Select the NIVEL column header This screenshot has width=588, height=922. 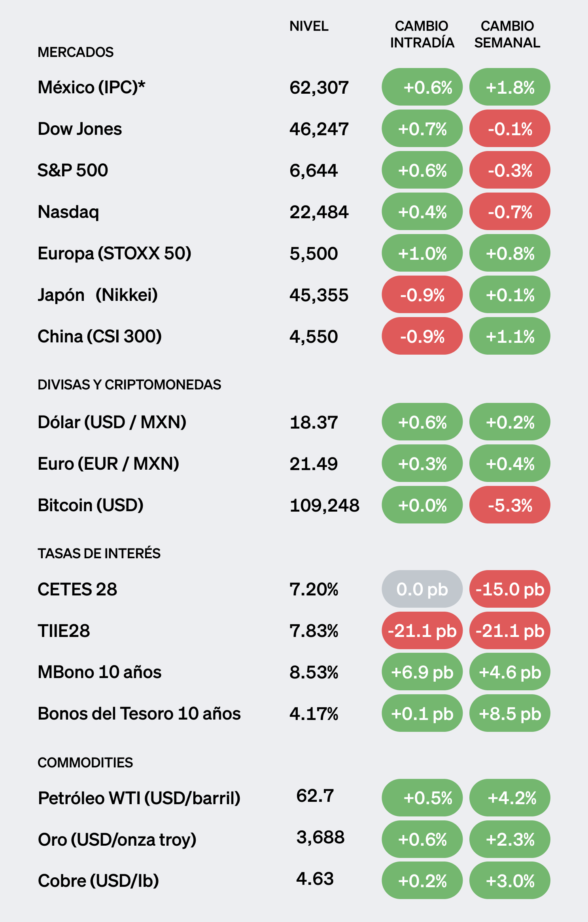point(309,26)
